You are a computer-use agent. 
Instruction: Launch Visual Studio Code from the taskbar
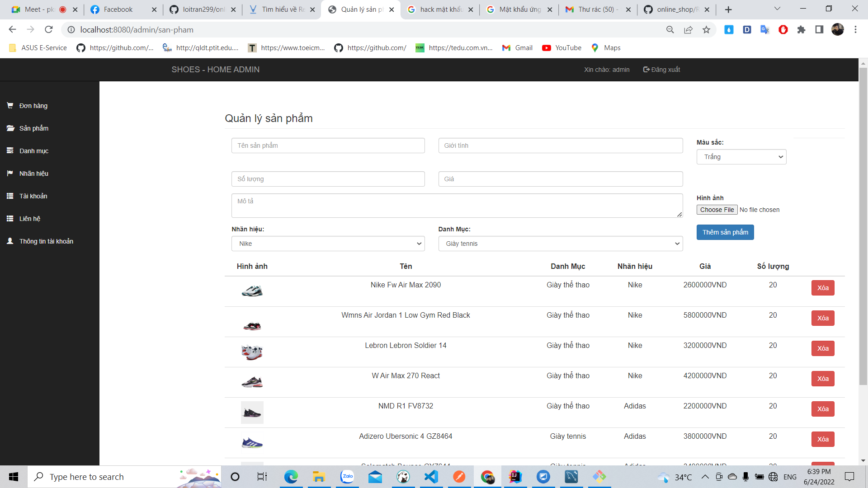pos(431,477)
